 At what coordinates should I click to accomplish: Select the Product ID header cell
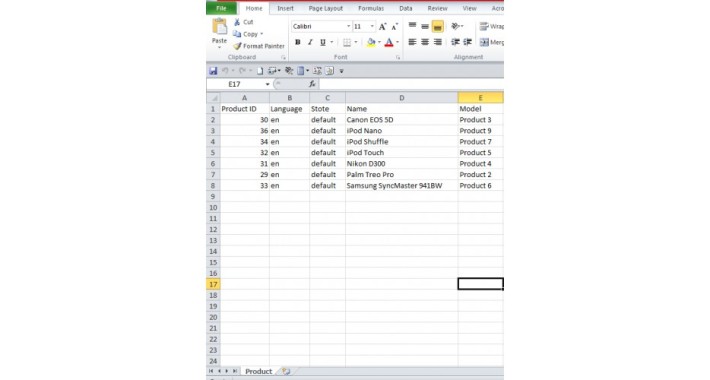(x=245, y=109)
